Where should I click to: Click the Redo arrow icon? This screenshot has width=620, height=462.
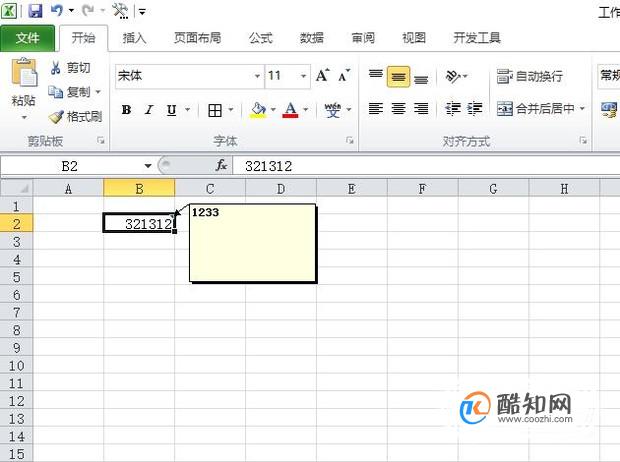point(88,11)
